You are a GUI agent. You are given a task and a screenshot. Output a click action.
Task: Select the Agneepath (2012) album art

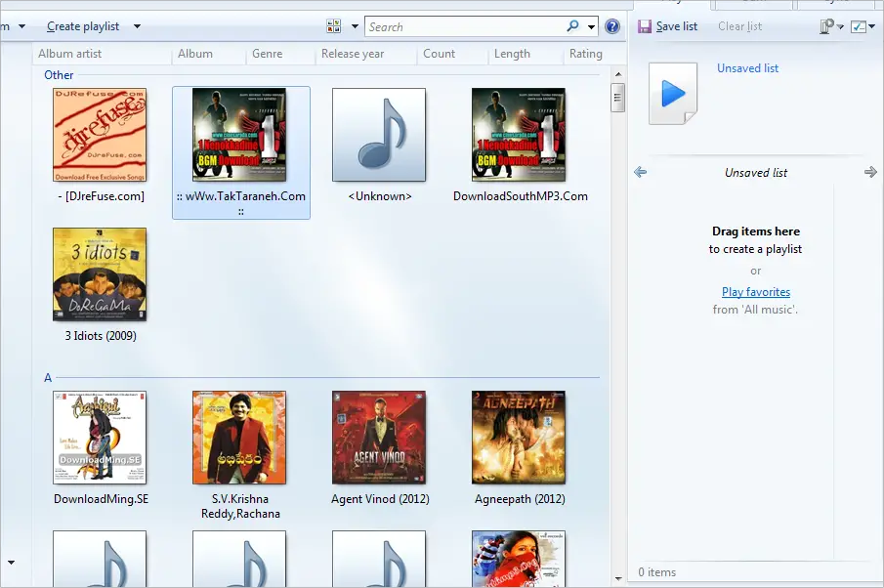point(519,438)
